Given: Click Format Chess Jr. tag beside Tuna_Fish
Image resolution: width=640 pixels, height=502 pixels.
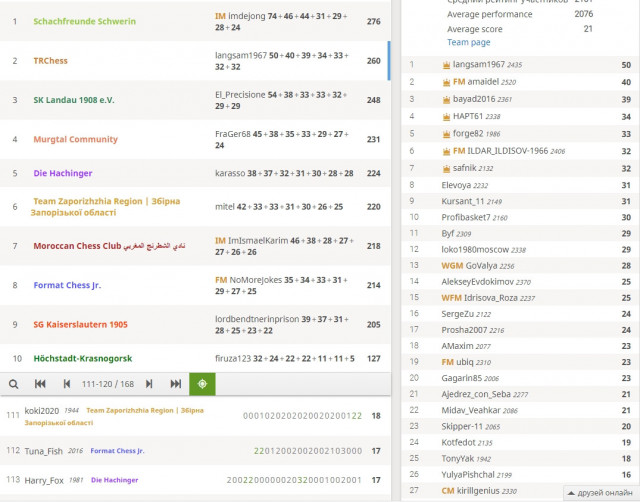Looking at the screenshot, I should [x=118, y=451].
